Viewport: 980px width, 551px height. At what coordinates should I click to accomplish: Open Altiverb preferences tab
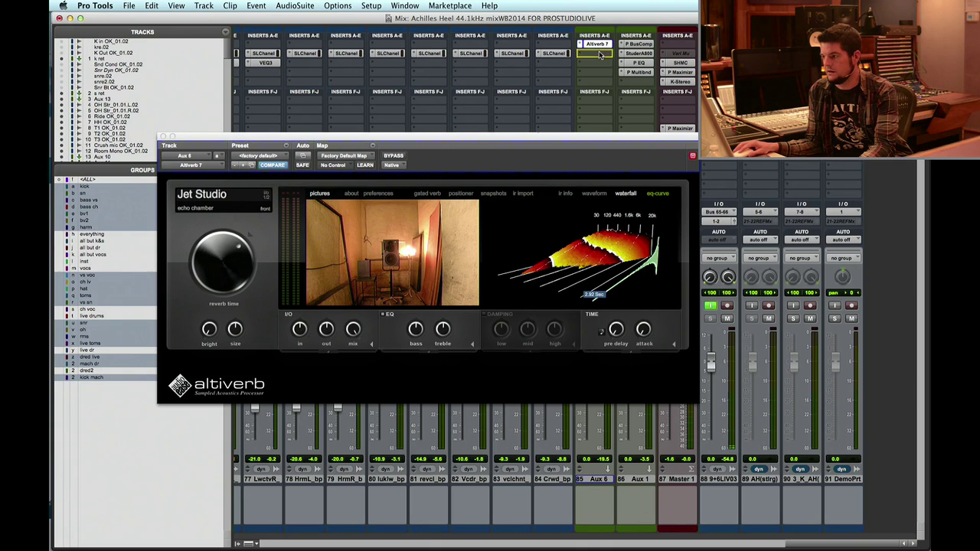pyautogui.click(x=378, y=194)
